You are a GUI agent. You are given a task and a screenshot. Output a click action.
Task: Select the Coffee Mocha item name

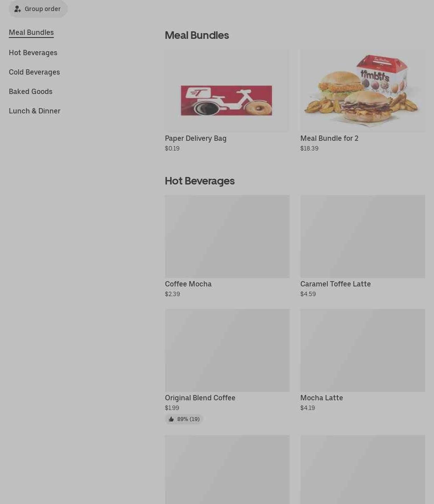pos(188,284)
